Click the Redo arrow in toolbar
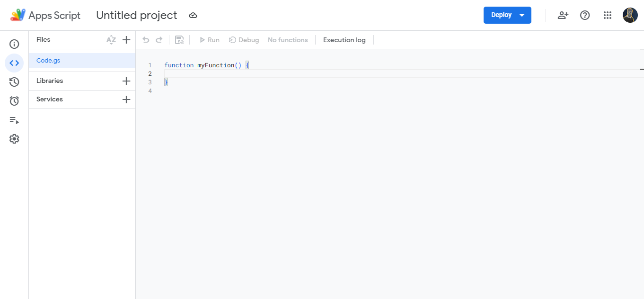 coord(159,40)
